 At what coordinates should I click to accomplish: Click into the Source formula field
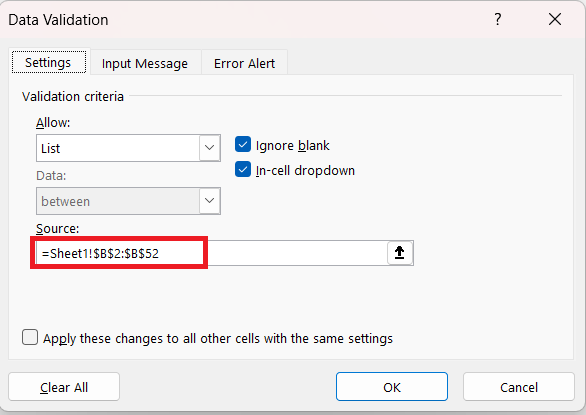212,253
